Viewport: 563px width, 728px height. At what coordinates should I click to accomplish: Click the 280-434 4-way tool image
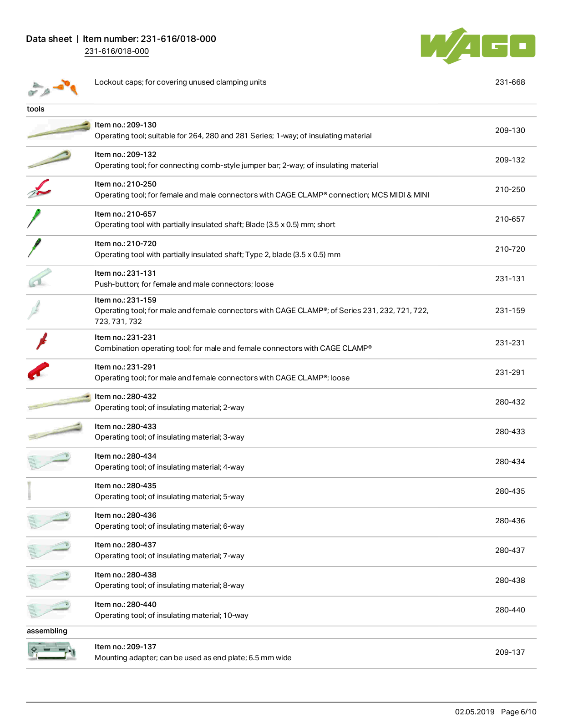point(49,460)
